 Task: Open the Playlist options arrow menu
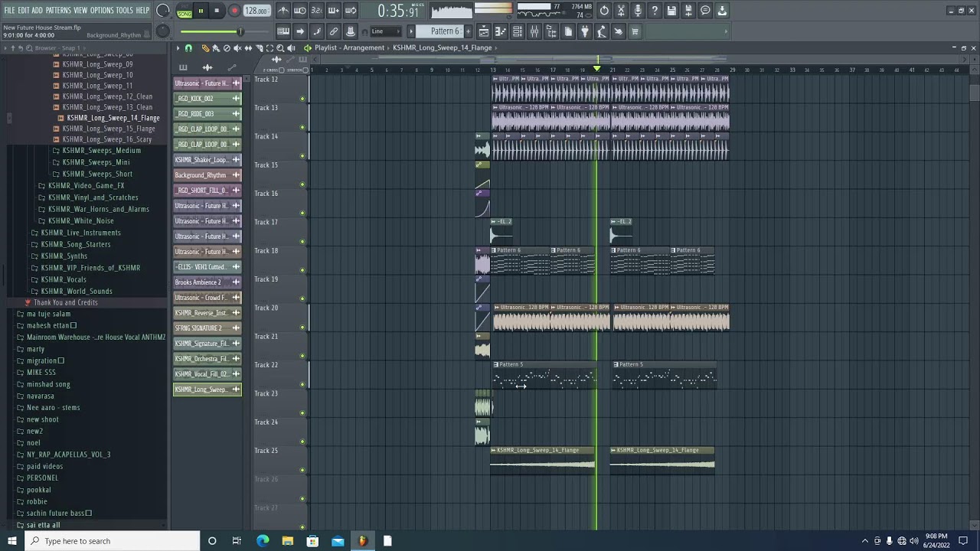pyautogui.click(x=177, y=47)
